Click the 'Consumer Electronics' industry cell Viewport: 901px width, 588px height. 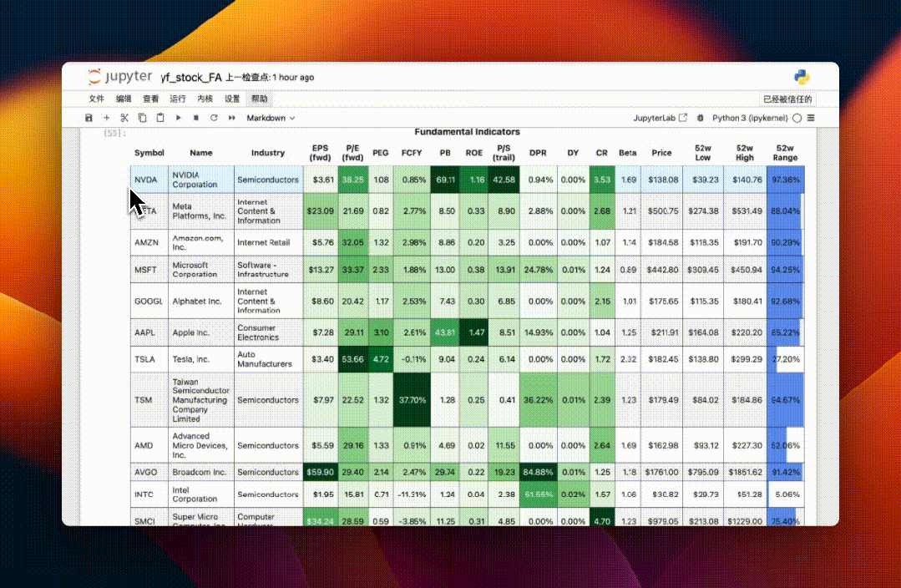pyautogui.click(x=268, y=332)
